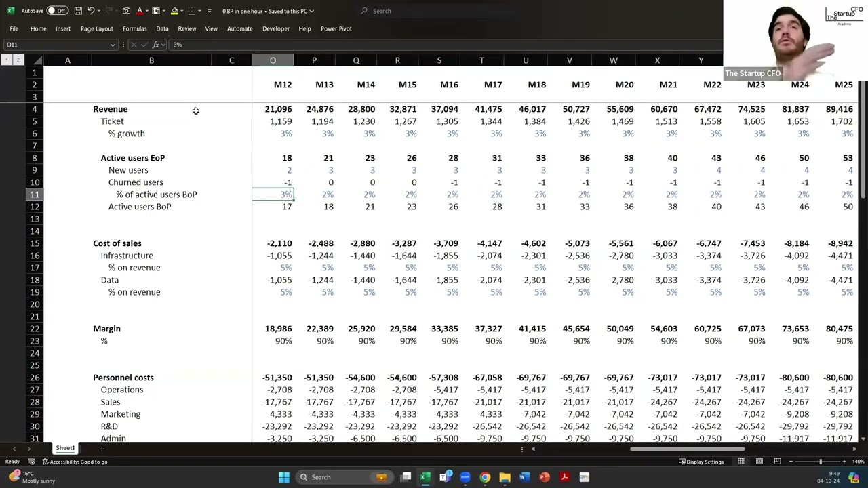
Task: Open the Undo history dropdown arrow
Action: pos(99,11)
